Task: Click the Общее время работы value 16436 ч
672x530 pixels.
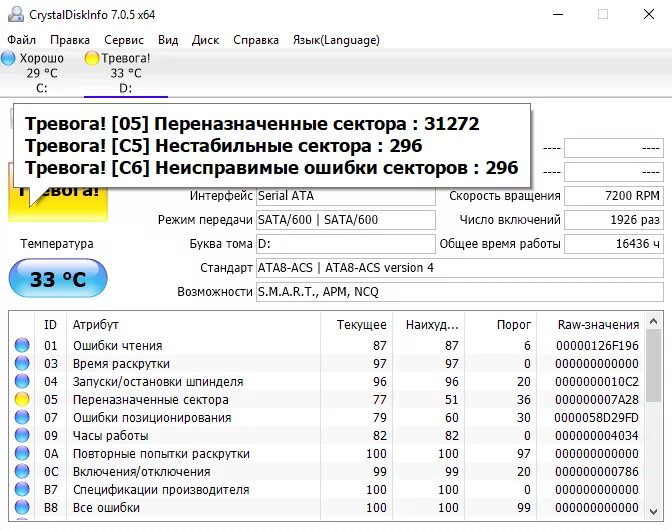Action: (x=614, y=244)
